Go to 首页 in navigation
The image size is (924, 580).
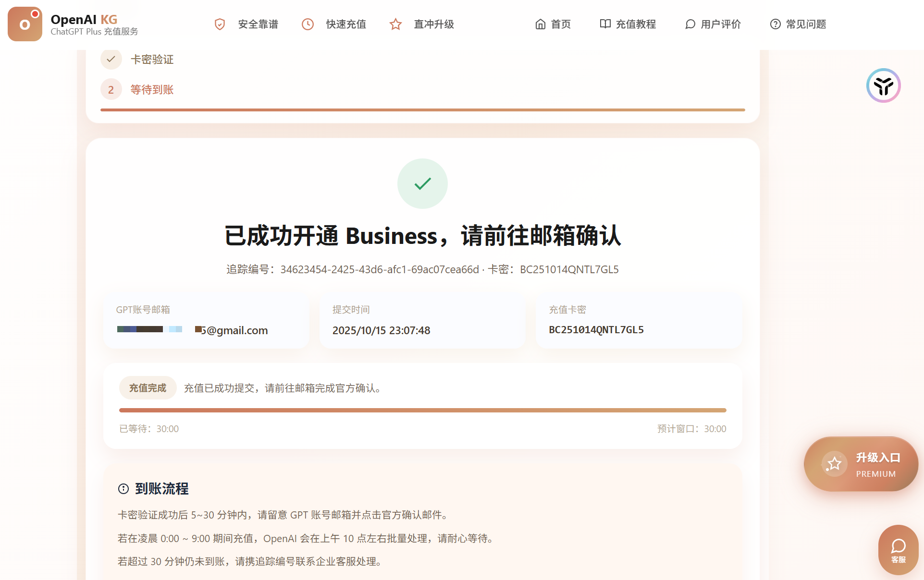553,24
